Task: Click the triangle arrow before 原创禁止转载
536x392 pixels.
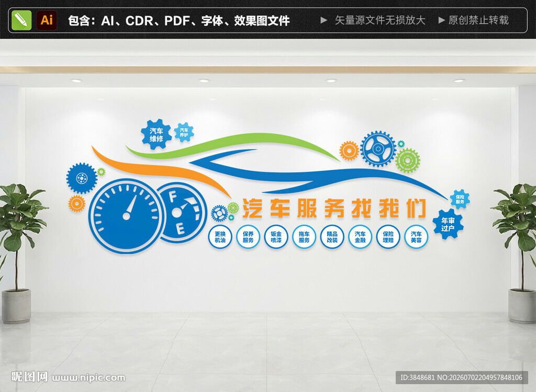Action: 442,20
